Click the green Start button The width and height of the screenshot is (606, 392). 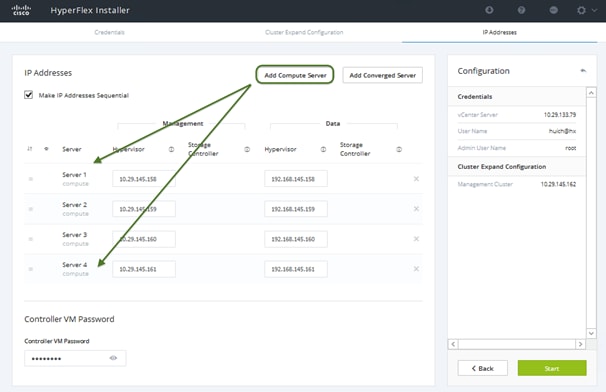point(552,368)
